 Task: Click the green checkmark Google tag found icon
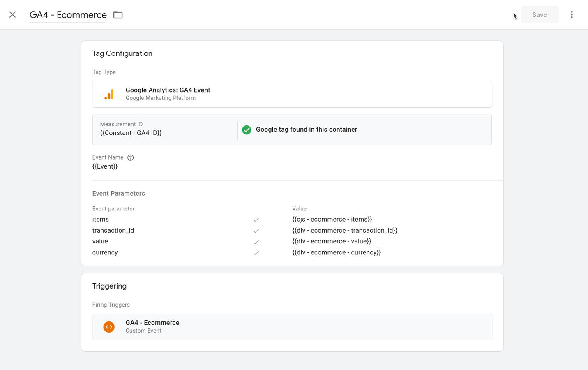coord(247,129)
